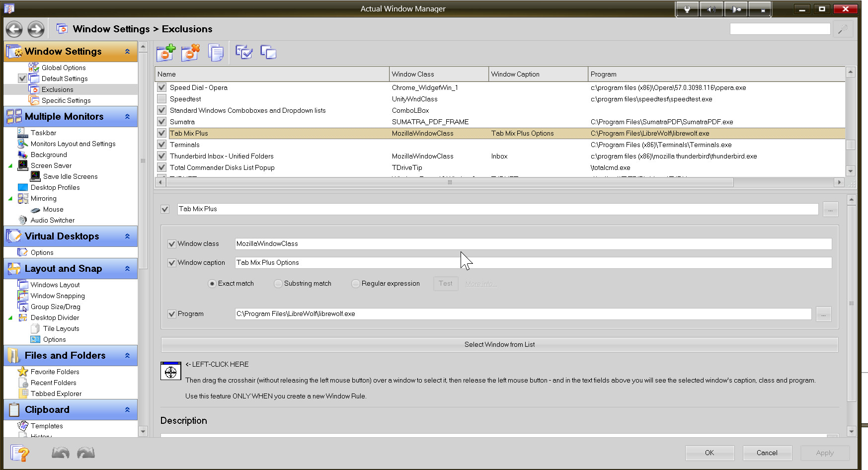Screen dimensions: 868x470
Task: Collapse the Screen Saver tree node
Action: (x=10, y=165)
